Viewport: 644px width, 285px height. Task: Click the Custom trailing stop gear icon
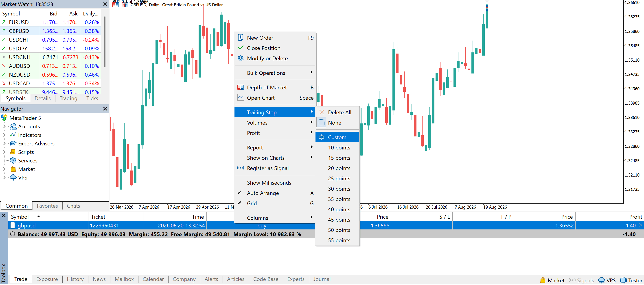point(322,137)
